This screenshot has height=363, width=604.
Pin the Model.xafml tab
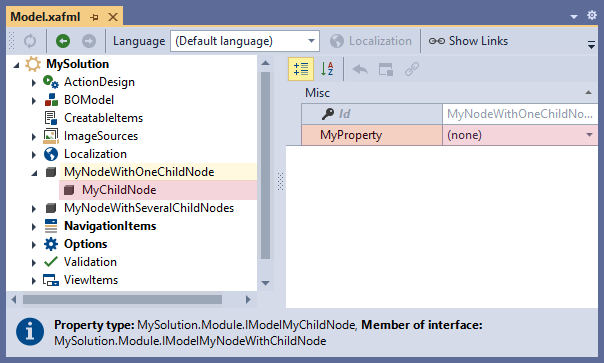tap(94, 17)
